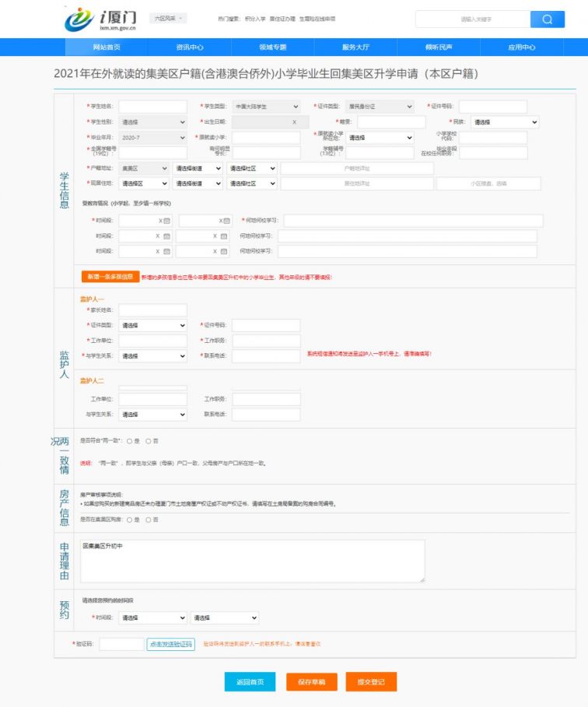
Task: Focus the student 证件号码 input field
Action: coord(493,107)
